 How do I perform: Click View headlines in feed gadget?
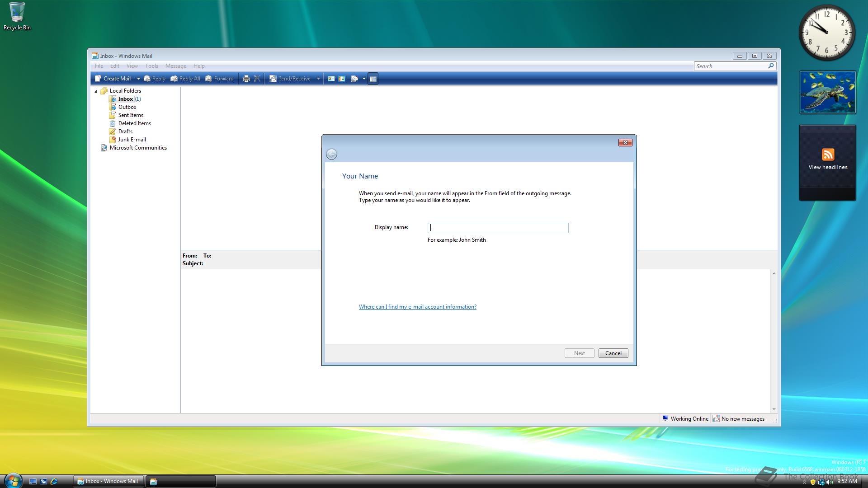click(x=828, y=167)
